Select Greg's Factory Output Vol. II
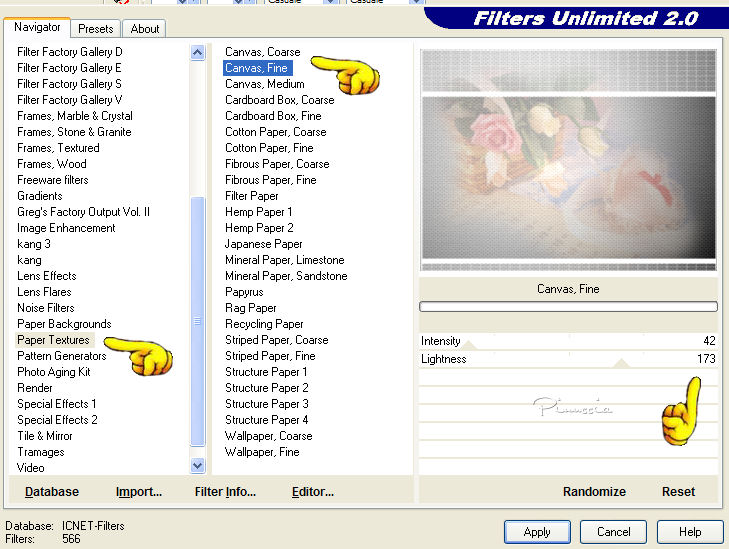Screen dimensions: 729x549 [x=83, y=212]
